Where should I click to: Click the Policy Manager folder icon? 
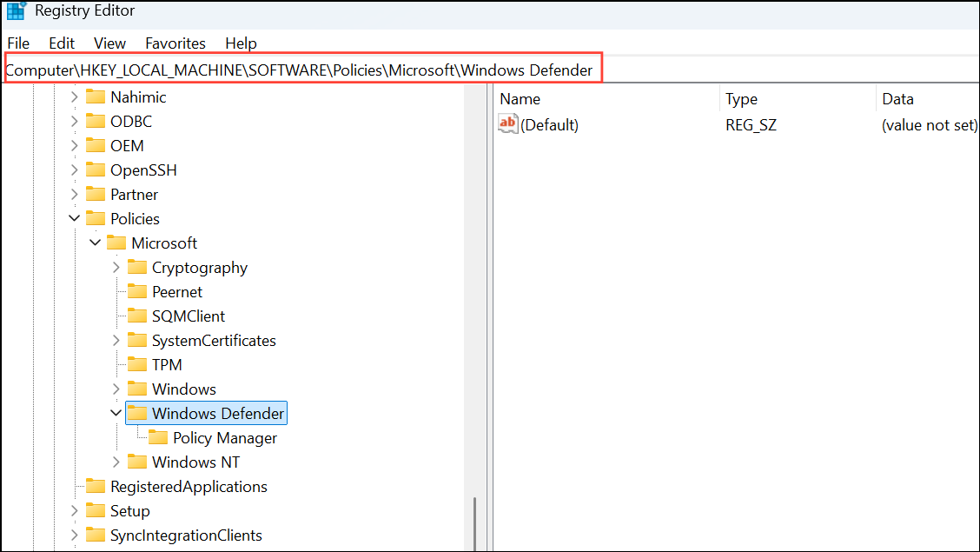(x=158, y=437)
